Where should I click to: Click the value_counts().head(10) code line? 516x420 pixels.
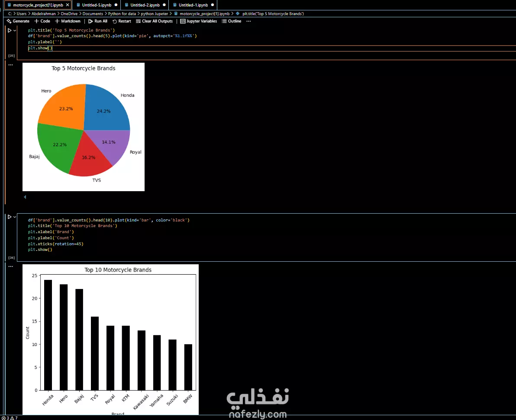pyautogui.click(x=109, y=220)
